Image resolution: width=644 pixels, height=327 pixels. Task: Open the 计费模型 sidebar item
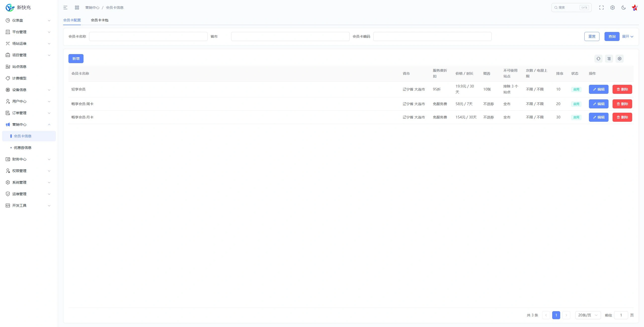pos(29,78)
